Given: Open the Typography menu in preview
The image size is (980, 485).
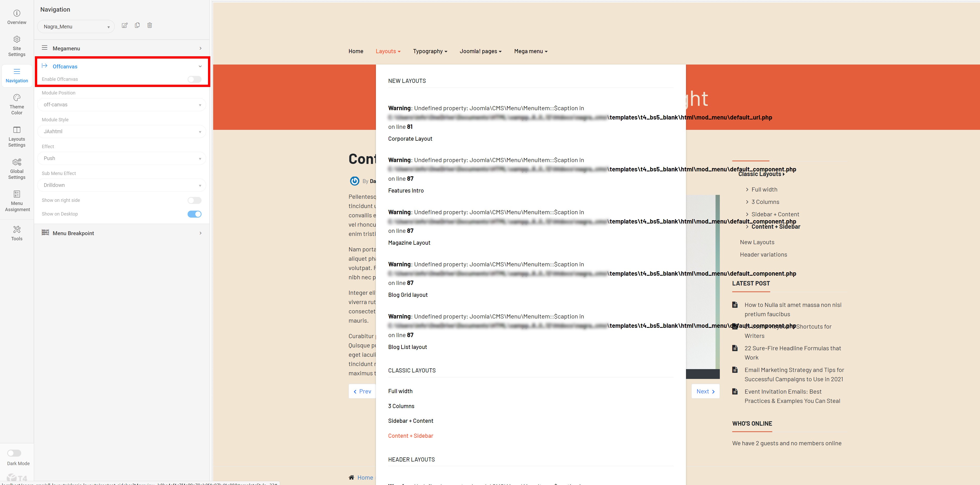Looking at the screenshot, I should coord(430,51).
